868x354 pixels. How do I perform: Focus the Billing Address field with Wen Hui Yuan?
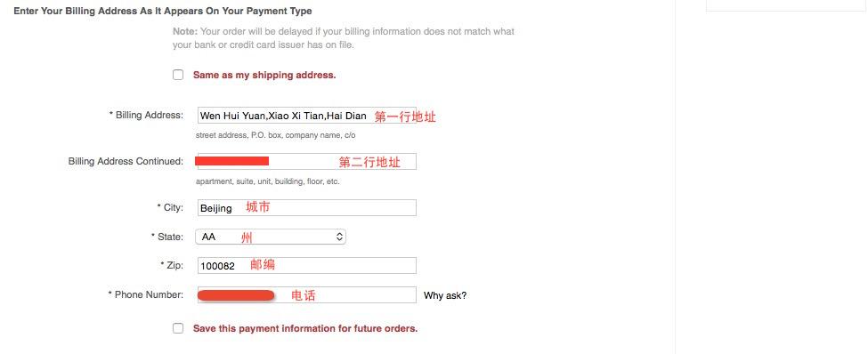click(x=306, y=116)
